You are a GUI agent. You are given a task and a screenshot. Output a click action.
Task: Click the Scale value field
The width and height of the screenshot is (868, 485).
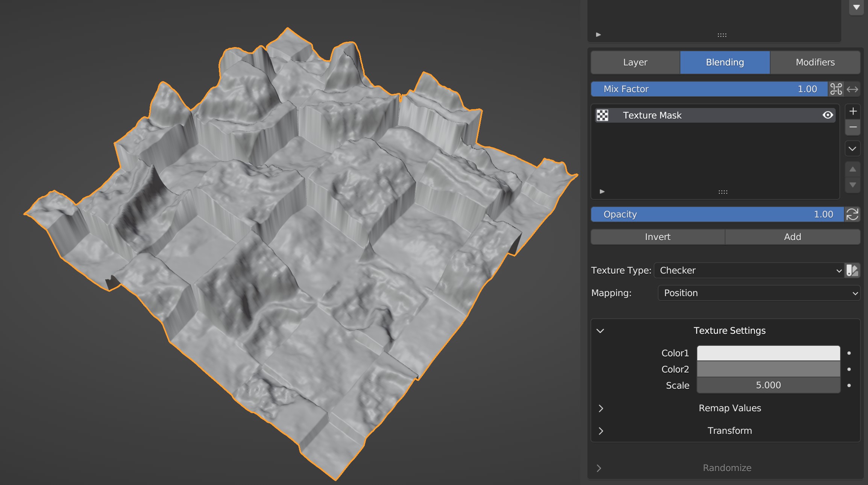768,385
